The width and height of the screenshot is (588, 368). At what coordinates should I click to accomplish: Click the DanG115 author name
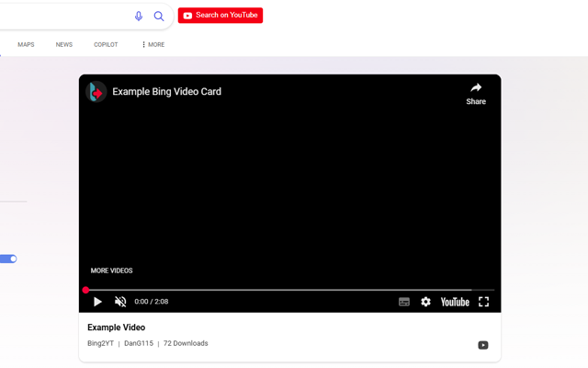tap(139, 343)
